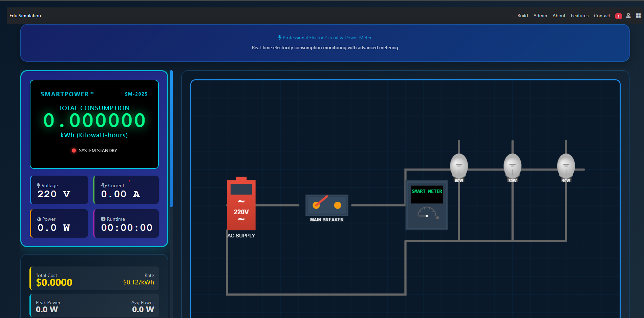Click the Runtime clock card
Screen dimensions: 644x318
pos(126,223)
